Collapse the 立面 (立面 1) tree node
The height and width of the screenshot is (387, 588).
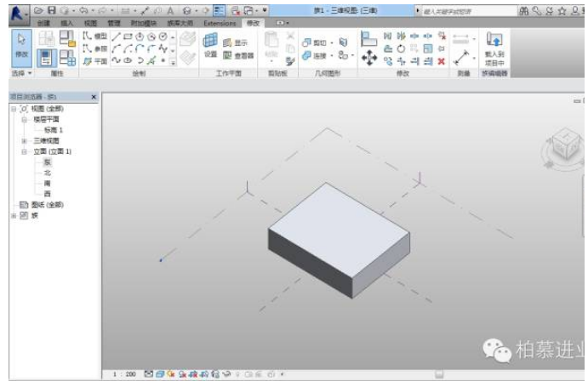[25, 151]
